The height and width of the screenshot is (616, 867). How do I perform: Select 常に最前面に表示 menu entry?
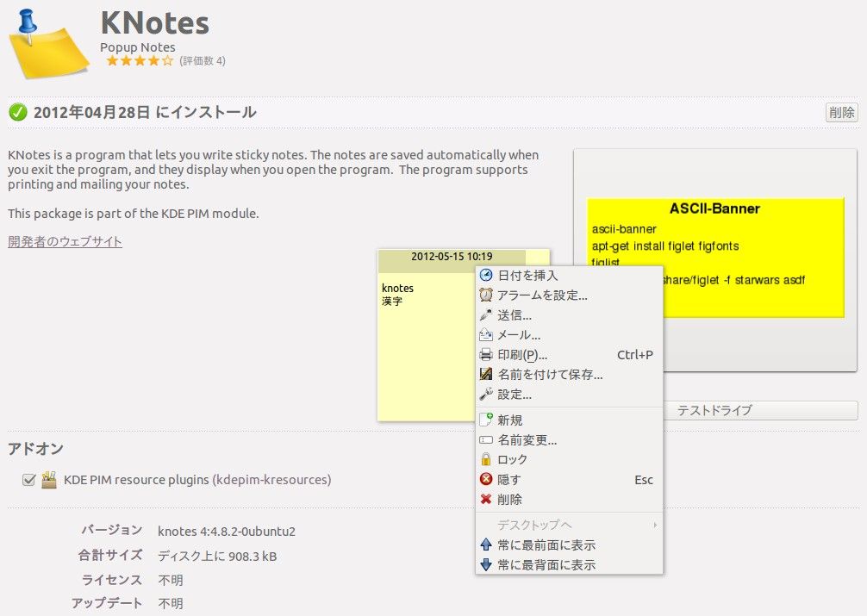tap(569, 545)
